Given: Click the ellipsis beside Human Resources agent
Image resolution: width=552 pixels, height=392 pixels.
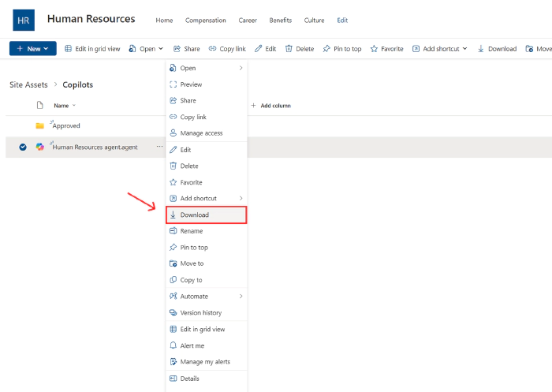Looking at the screenshot, I should coord(159,146).
